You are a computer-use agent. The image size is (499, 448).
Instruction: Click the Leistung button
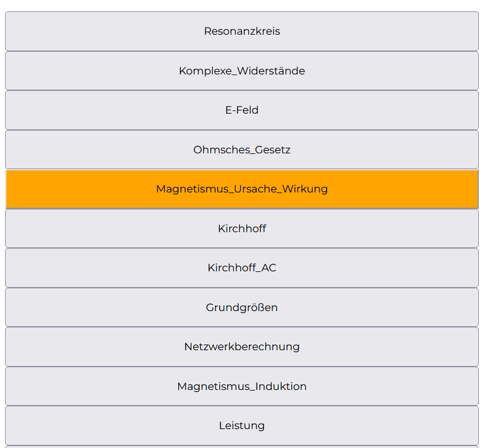click(242, 425)
